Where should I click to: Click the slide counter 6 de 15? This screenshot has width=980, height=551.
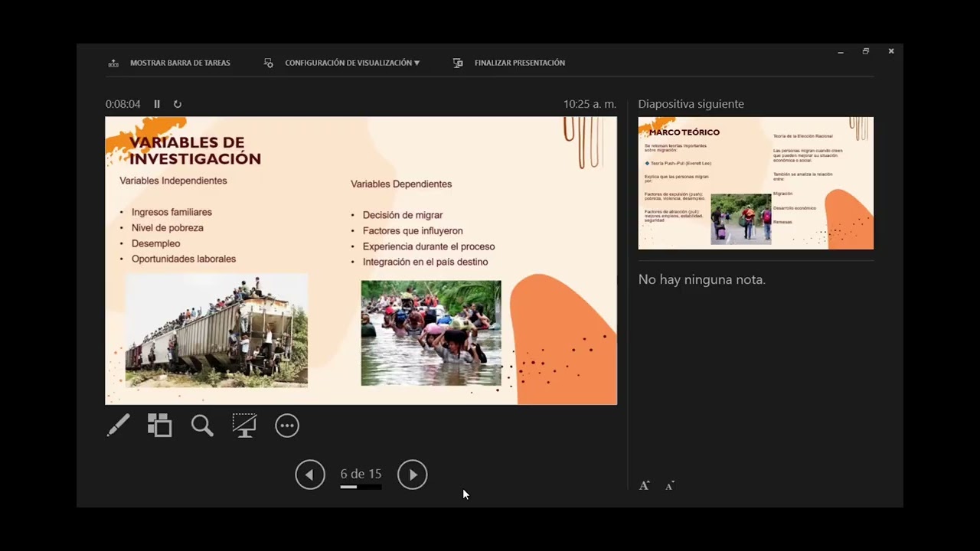[361, 474]
